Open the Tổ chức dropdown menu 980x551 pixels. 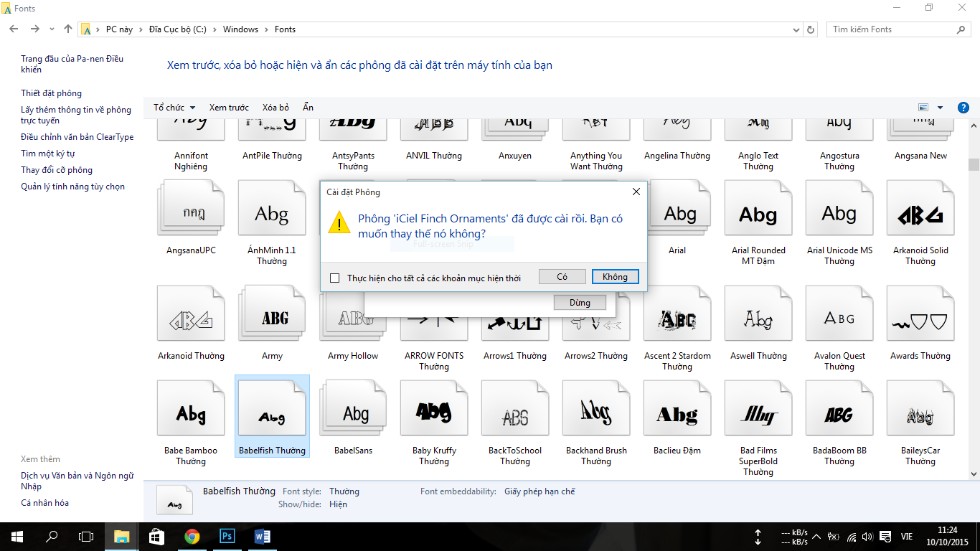174,108
